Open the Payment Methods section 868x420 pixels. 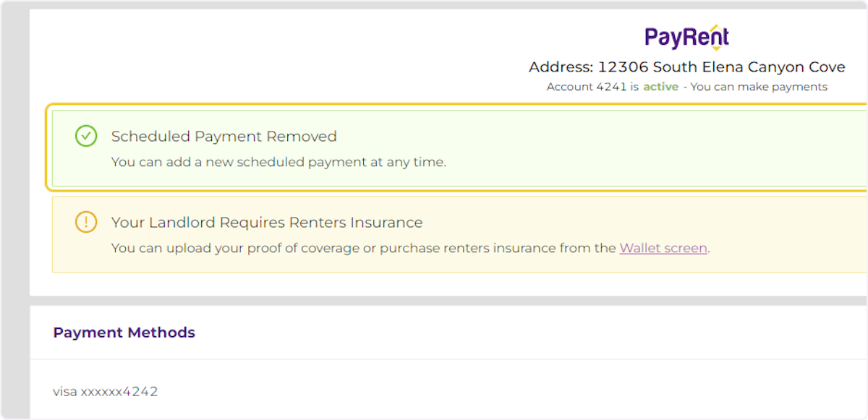[124, 333]
